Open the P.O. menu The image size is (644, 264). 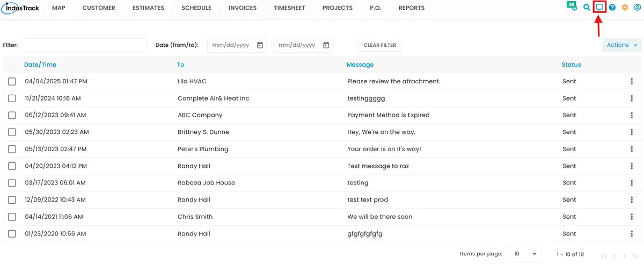click(x=376, y=8)
